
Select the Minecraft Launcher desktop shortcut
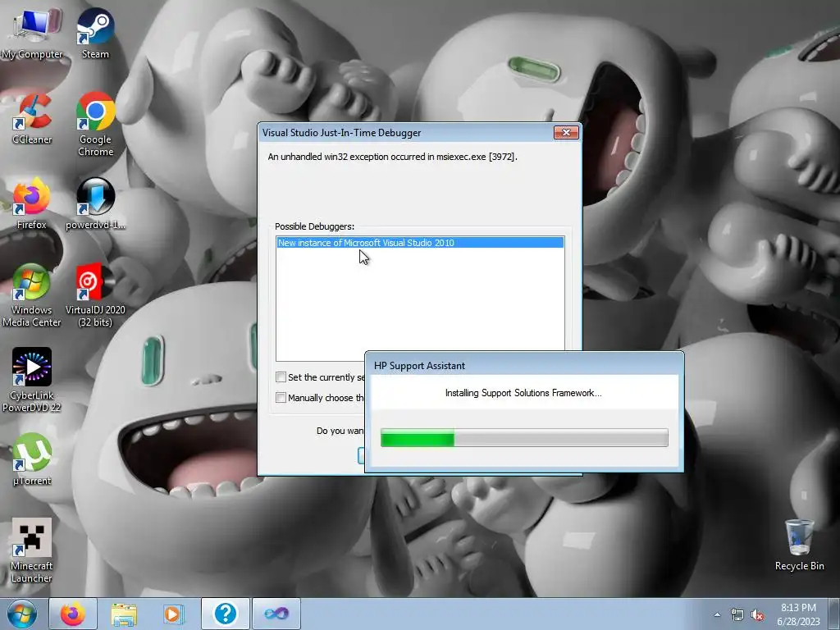click(32, 550)
